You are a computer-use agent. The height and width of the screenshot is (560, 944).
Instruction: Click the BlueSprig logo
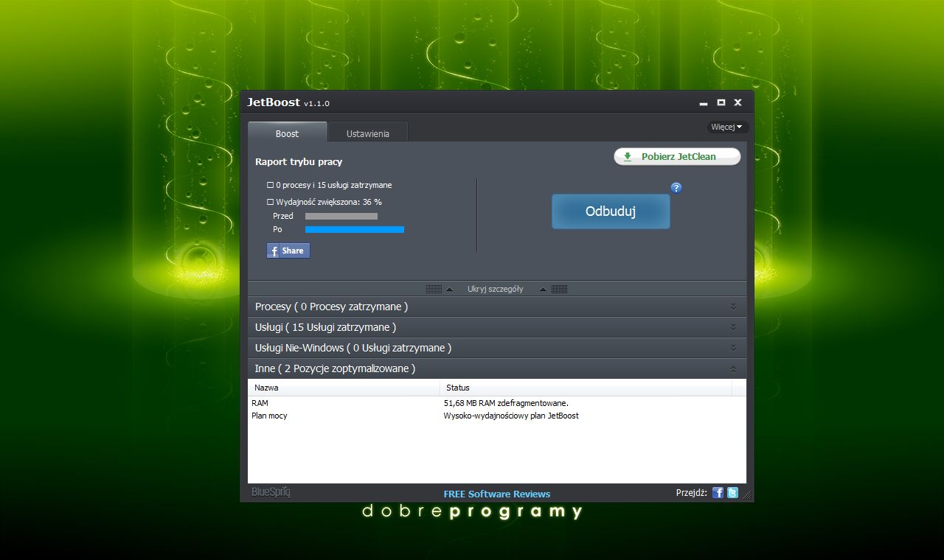coord(271,492)
